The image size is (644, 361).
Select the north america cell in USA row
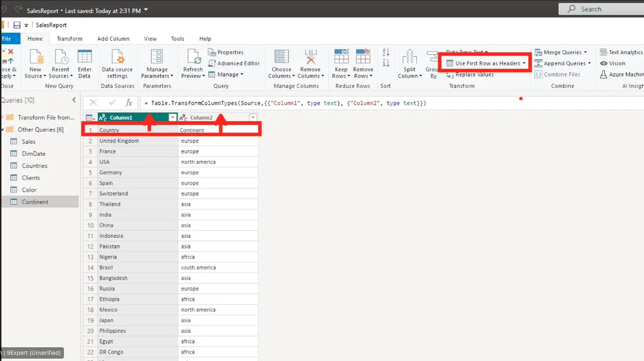[218, 162]
